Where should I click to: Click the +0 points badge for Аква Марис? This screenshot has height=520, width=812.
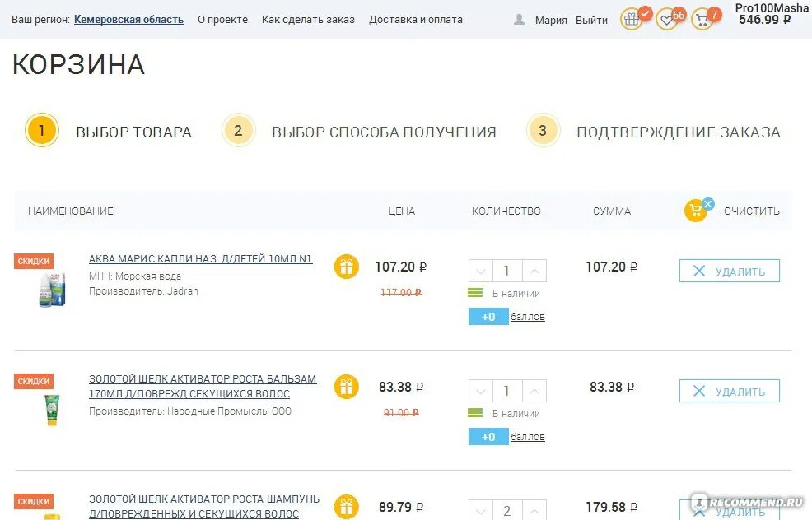(x=488, y=317)
